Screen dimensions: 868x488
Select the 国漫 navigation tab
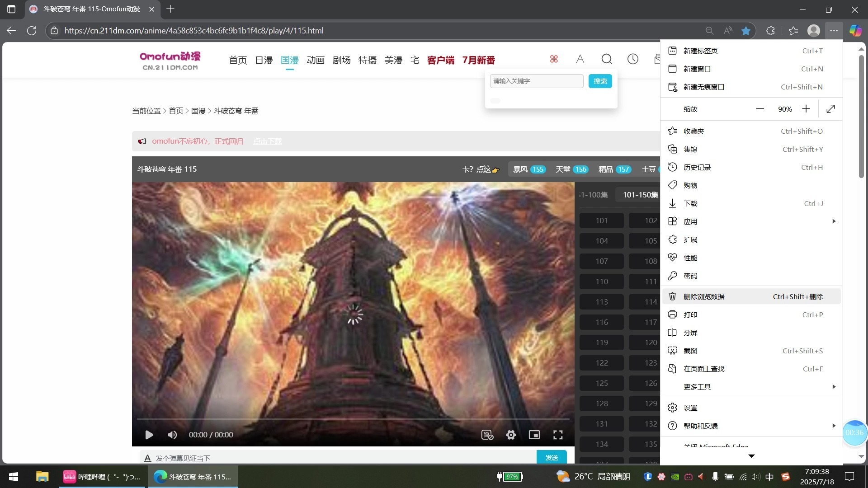pos(290,60)
